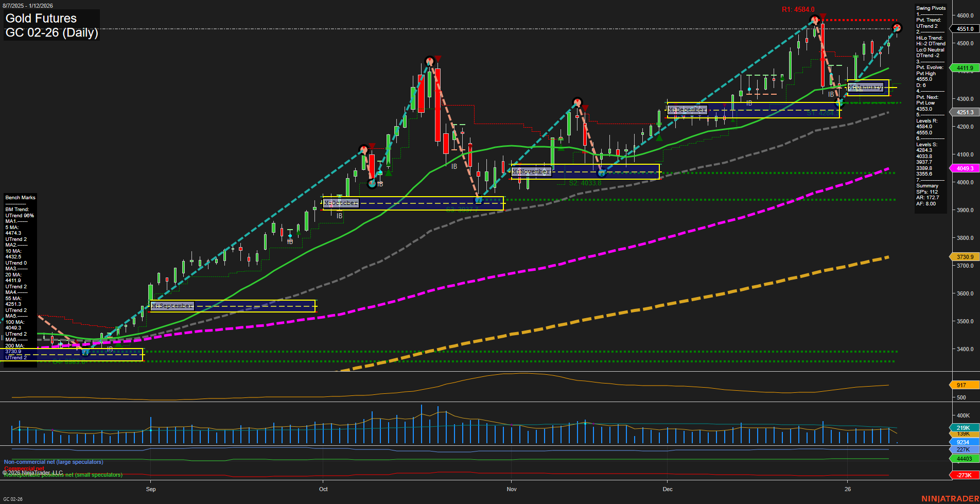Toggle the Non-reportable positions net legend

point(63,475)
